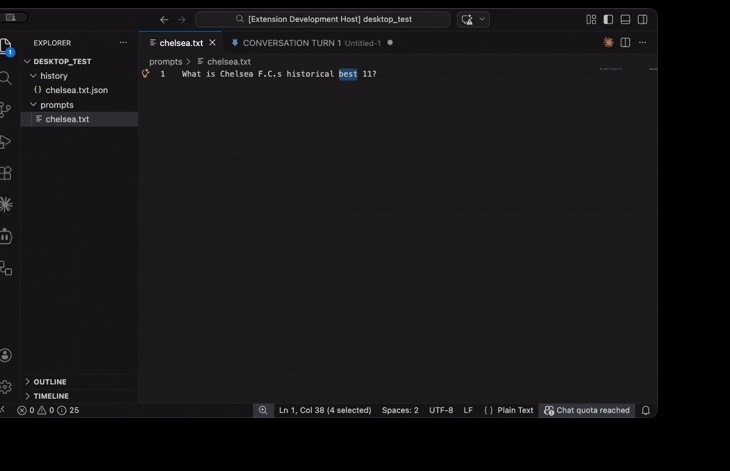
Task: Click the lightbulb code action icon
Action: coord(146,73)
